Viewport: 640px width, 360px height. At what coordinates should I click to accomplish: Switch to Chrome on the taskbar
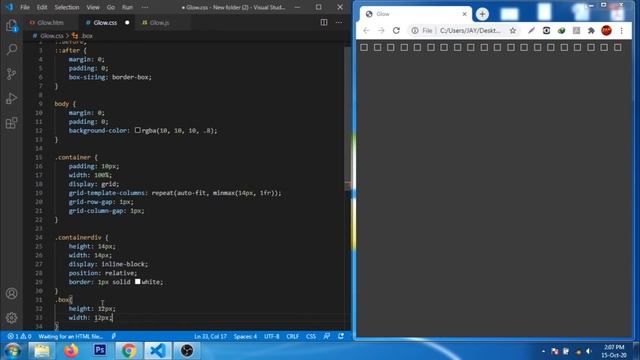tap(129, 351)
